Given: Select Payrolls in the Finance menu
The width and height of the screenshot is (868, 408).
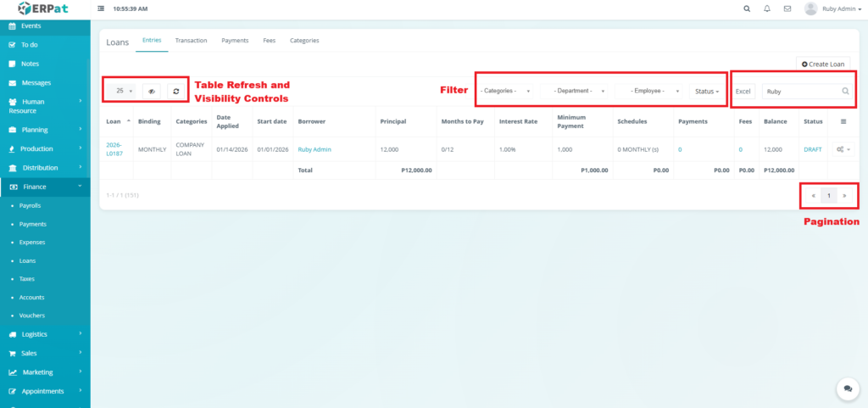Looking at the screenshot, I should [x=30, y=206].
